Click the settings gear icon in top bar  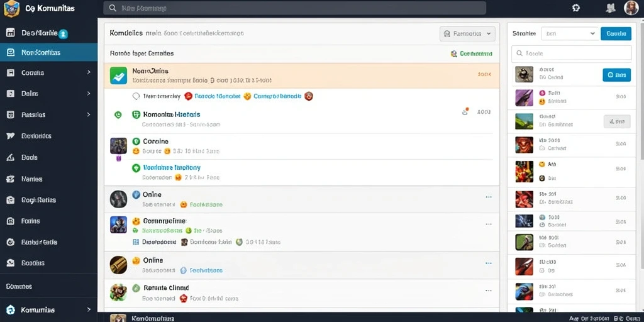pyautogui.click(x=576, y=8)
